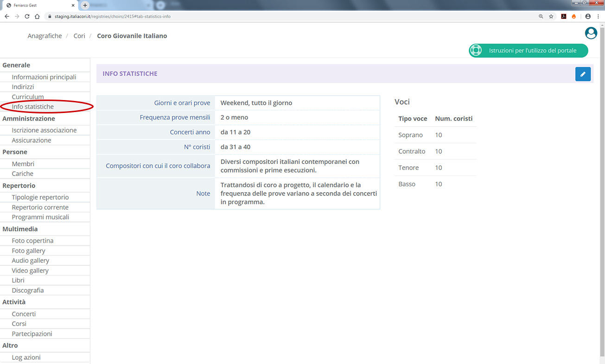Image resolution: width=605 pixels, height=364 pixels.
Task: Open the Anagrafiche breadcrumb link
Action: point(45,36)
